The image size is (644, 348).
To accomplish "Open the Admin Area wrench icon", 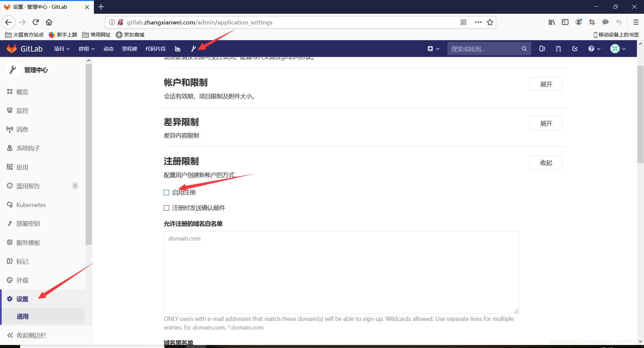I will click(193, 49).
